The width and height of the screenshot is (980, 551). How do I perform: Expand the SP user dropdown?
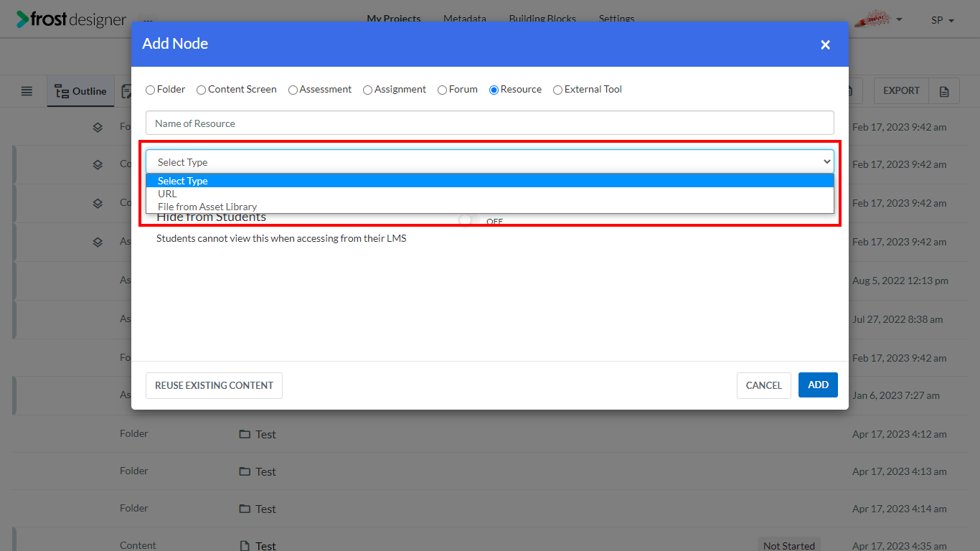[942, 20]
